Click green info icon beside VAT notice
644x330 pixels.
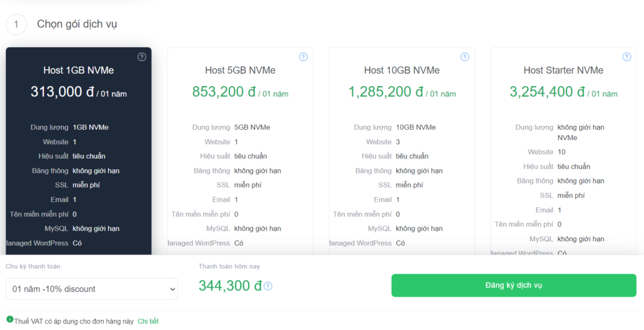point(10,319)
